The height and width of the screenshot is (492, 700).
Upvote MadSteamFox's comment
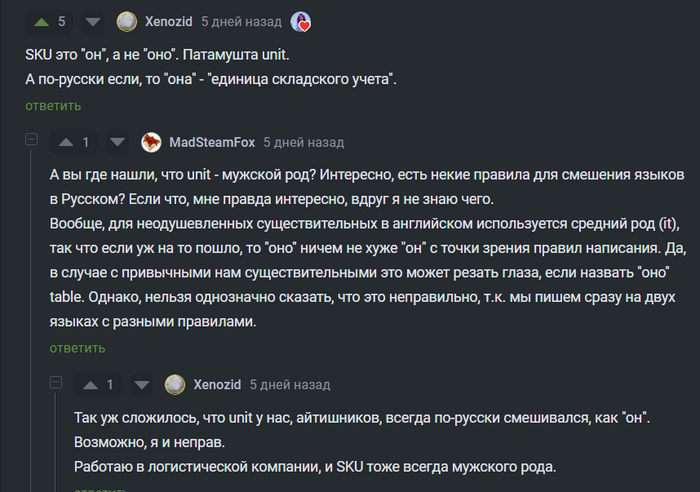coord(66,142)
